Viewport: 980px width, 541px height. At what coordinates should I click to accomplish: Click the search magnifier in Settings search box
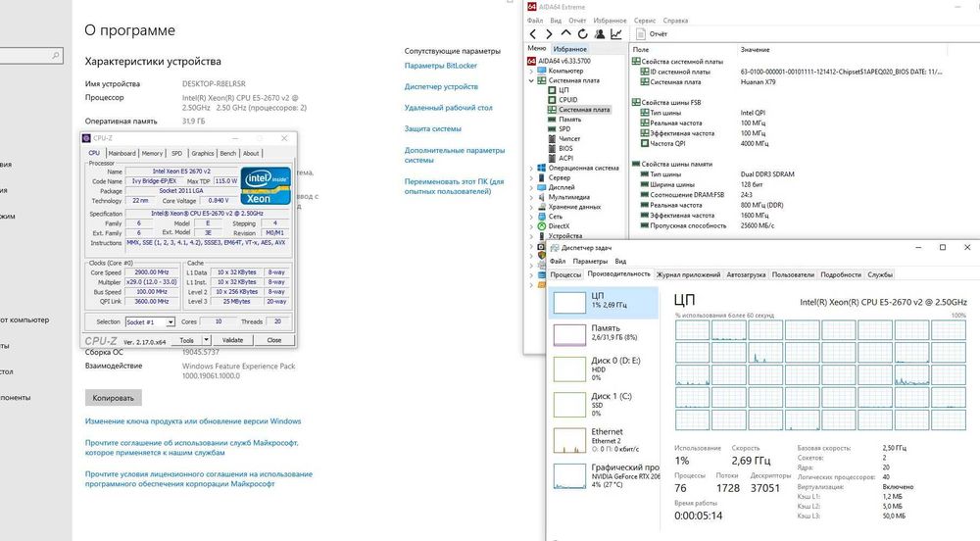pos(56,56)
